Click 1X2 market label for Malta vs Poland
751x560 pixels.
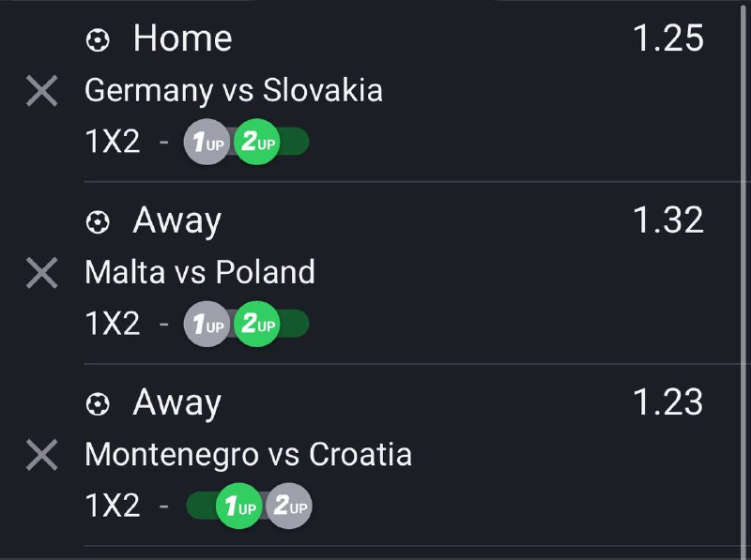tap(112, 325)
